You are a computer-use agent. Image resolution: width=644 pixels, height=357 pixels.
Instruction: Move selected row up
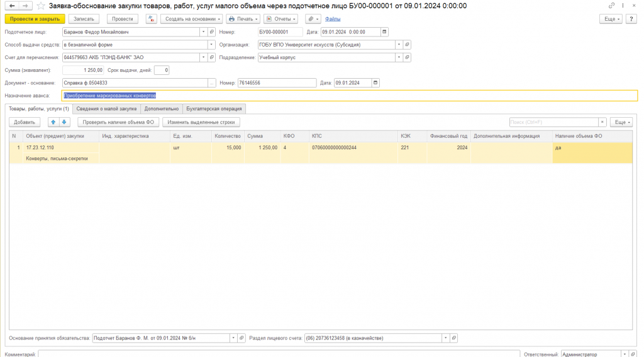[53, 122]
